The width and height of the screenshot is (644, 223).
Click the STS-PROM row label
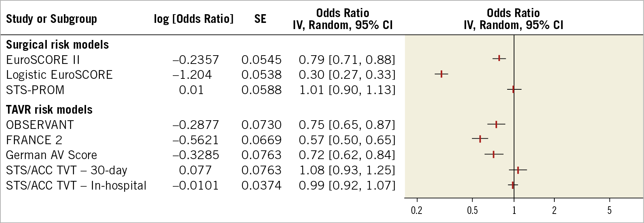[35, 90]
